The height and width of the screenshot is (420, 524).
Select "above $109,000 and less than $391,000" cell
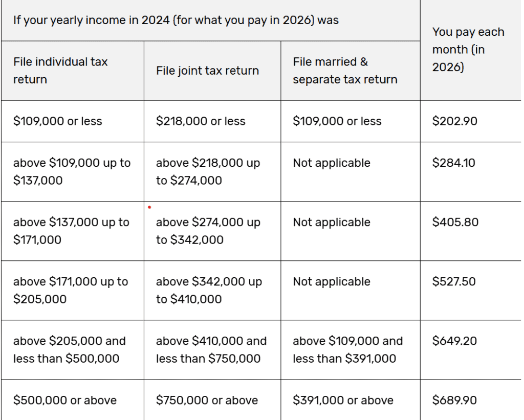pyautogui.click(x=347, y=349)
